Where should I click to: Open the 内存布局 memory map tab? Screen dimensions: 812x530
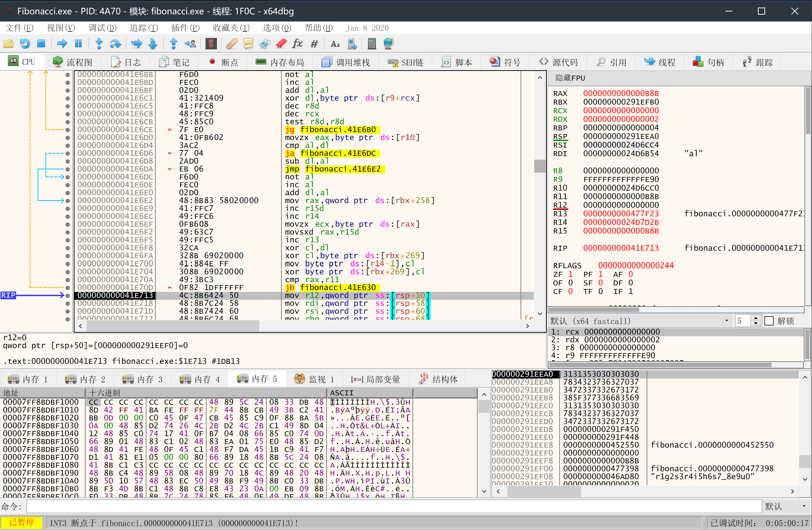click(280, 62)
